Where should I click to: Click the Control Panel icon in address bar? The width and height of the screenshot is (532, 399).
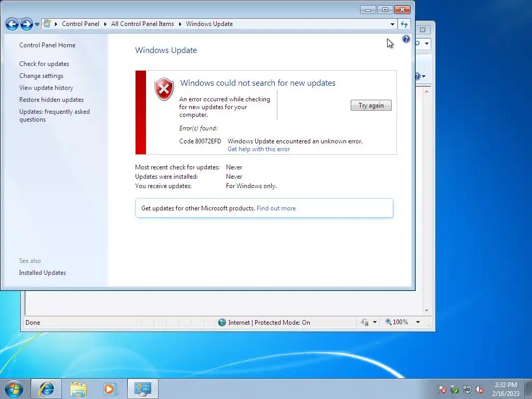47,24
